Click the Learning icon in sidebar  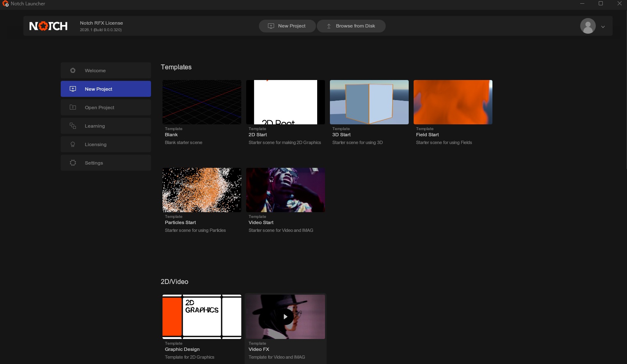(73, 126)
